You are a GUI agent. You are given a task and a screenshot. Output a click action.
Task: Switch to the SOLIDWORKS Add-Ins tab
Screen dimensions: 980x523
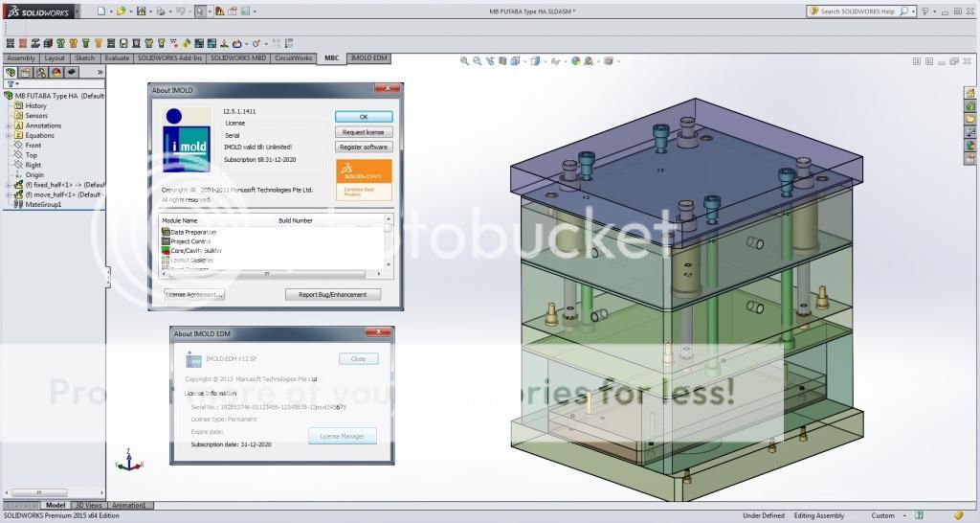click(170, 58)
